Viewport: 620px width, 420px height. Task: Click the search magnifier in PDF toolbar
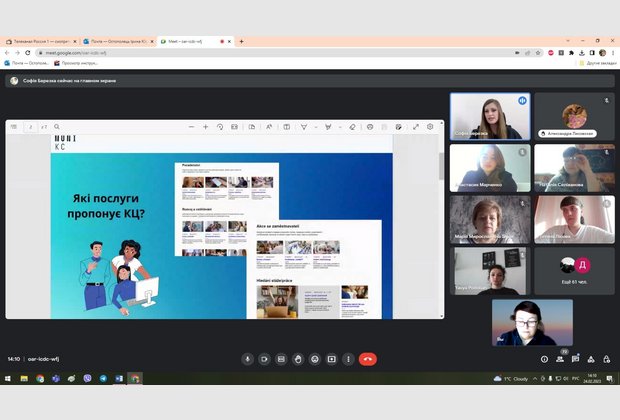click(57, 127)
